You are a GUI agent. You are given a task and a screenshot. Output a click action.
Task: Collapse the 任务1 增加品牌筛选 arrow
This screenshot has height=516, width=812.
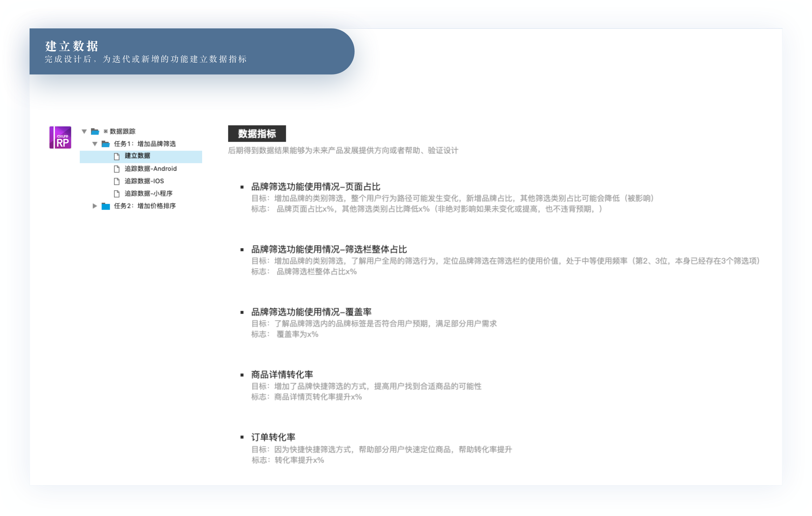tap(95, 144)
